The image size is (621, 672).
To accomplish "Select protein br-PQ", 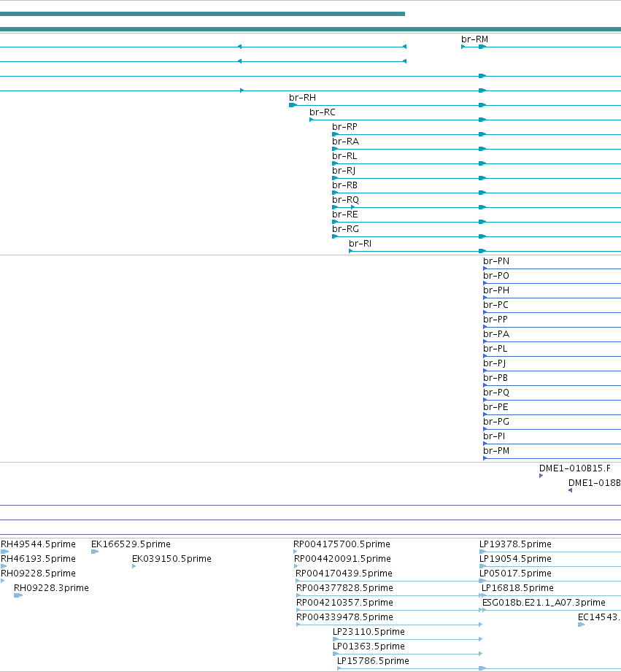I will coord(496,392).
